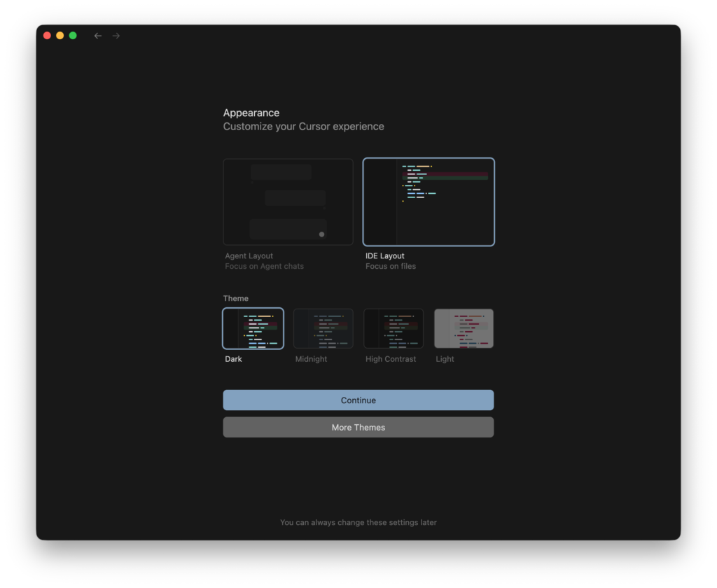Open More Themes
Viewport: 717px width, 588px height.
pos(358,427)
